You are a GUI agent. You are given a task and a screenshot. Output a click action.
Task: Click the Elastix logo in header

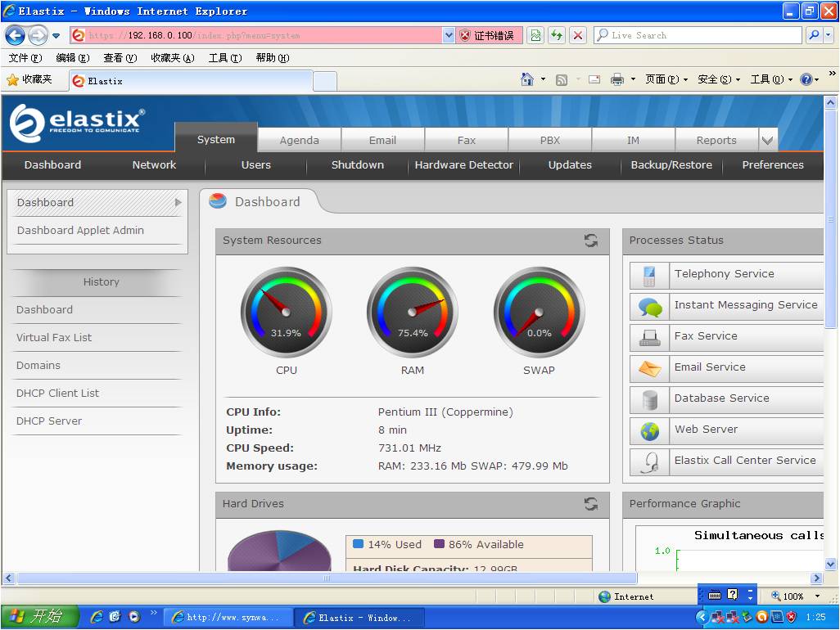pos(77,123)
